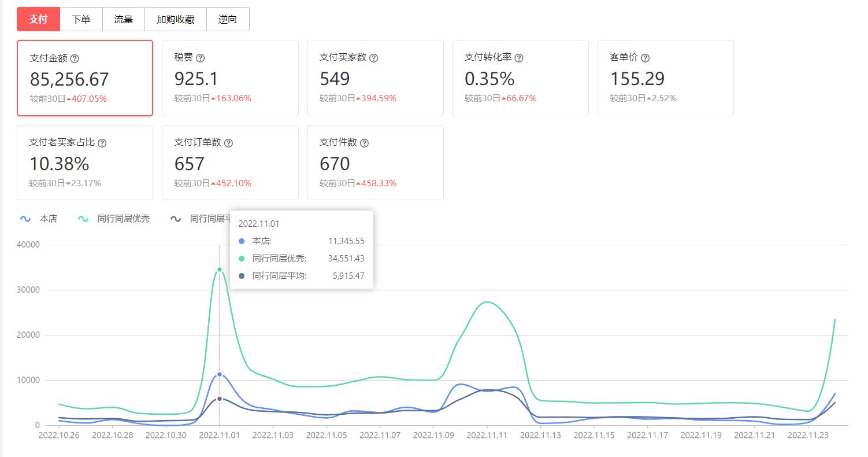Select the 加购收藏 tab
Image resolution: width=868 pixels, height=457 pixels.
click(176, 19)
